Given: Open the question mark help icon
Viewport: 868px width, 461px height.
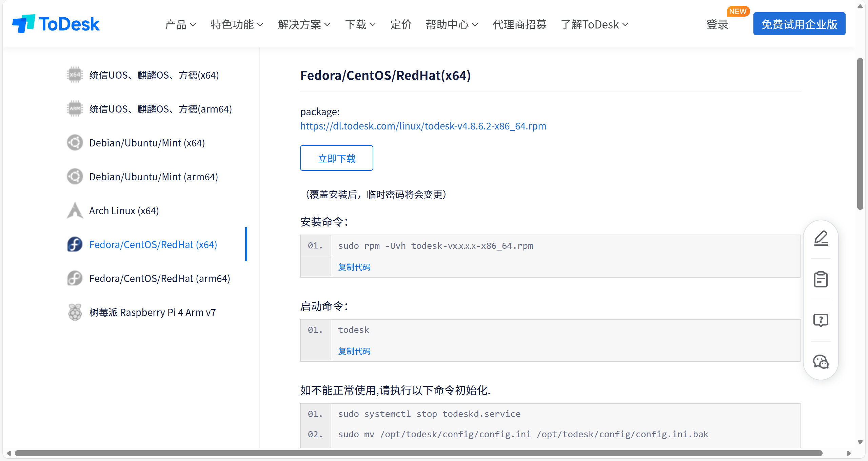Looking at the screenshot, I should (x=821, y=320).
